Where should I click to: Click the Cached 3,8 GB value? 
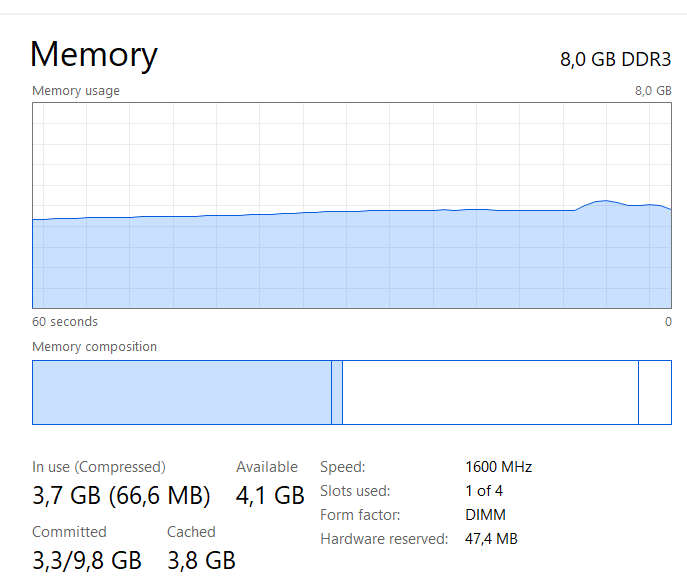coord(201,560)
